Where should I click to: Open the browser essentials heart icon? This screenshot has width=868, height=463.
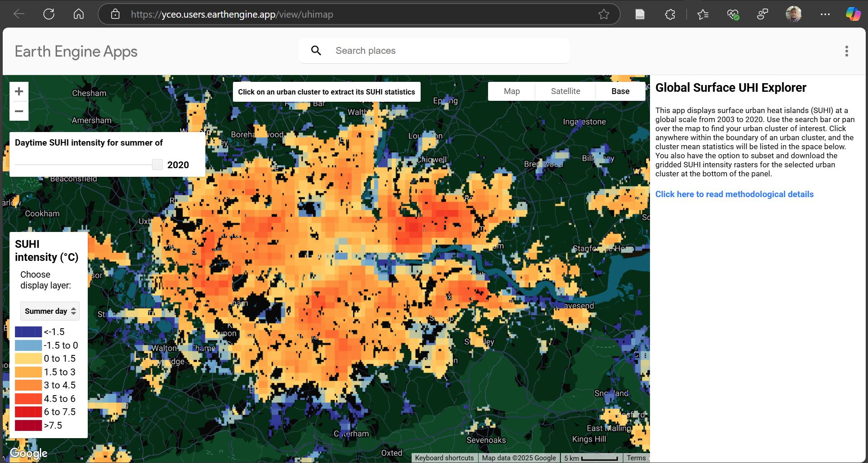pos(733,14)
